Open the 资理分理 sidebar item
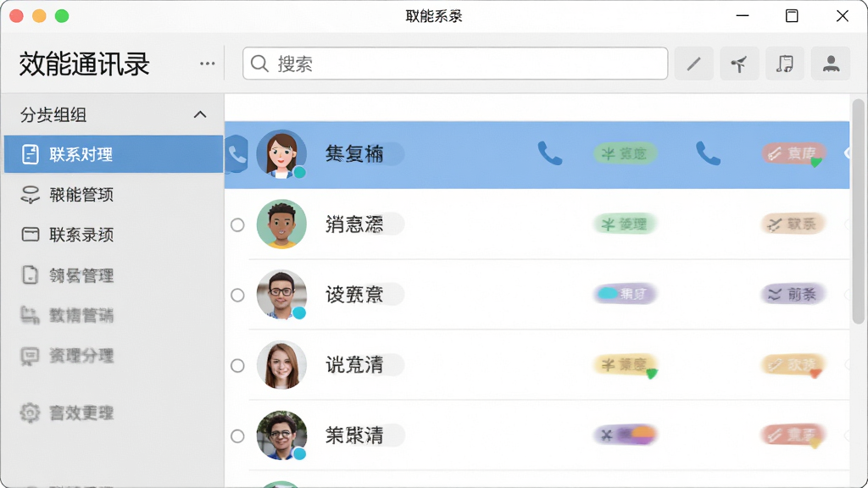 (x=114, y=356)
